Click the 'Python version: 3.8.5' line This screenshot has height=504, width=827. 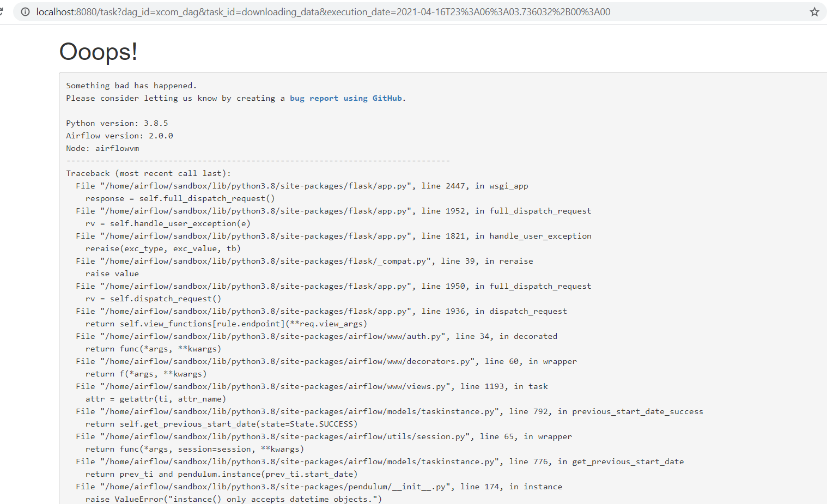coord(117,123)
